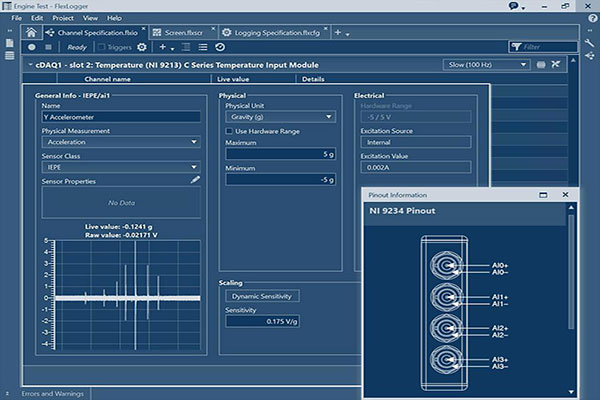600x400 pixels.
Task: Click the list view icon in toolbar
Action: [x=203, y=47]
